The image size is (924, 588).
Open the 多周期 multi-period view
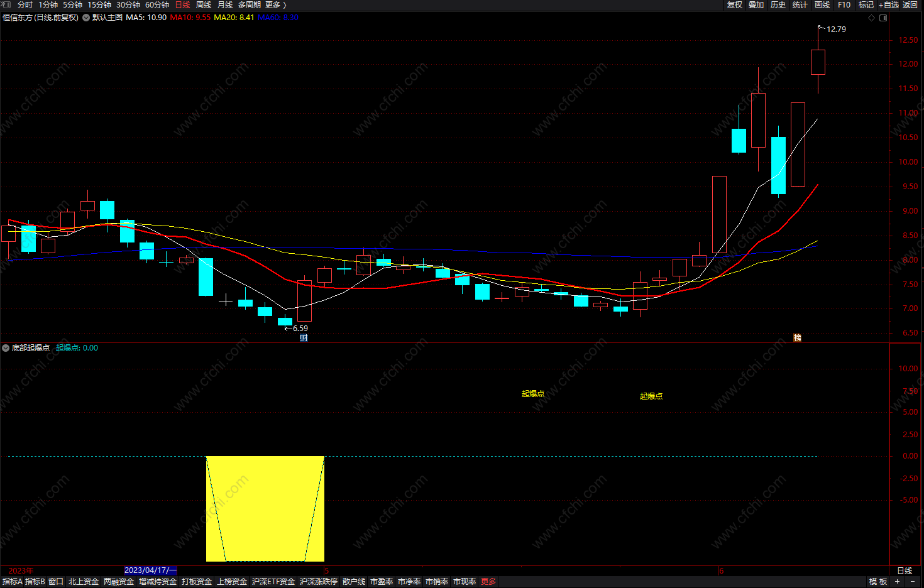coord(250,5)
